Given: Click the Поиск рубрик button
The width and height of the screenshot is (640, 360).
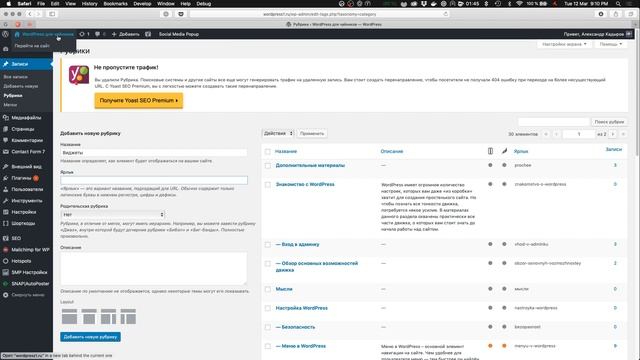Looking at the screenshot, I should 609,122.
